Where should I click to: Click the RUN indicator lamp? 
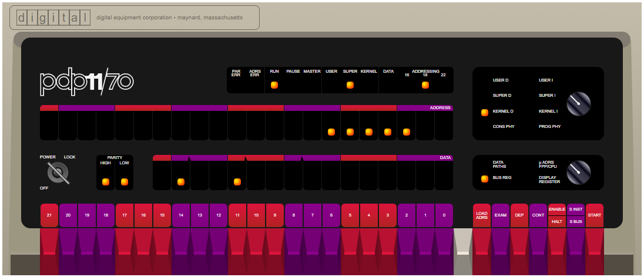(x=274, y=85)
